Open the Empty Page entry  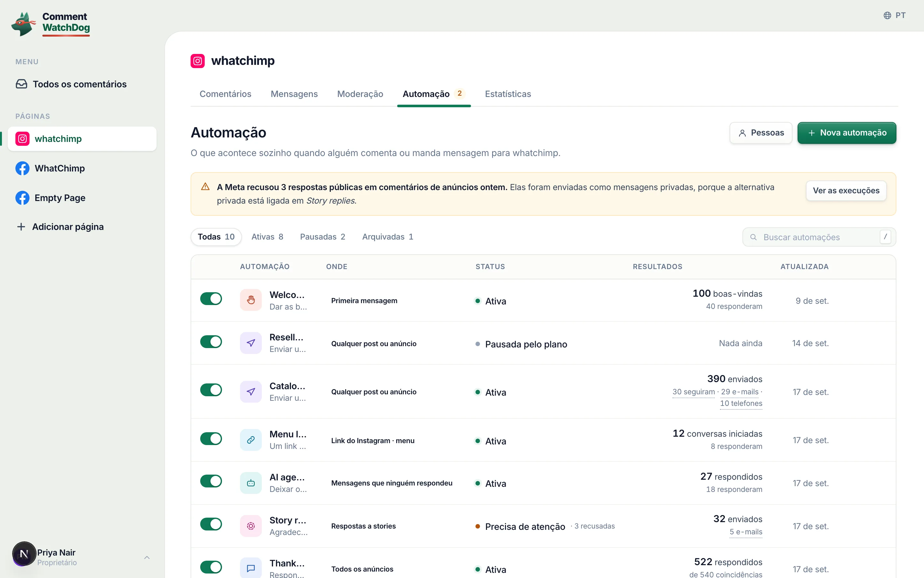point(82,197)
